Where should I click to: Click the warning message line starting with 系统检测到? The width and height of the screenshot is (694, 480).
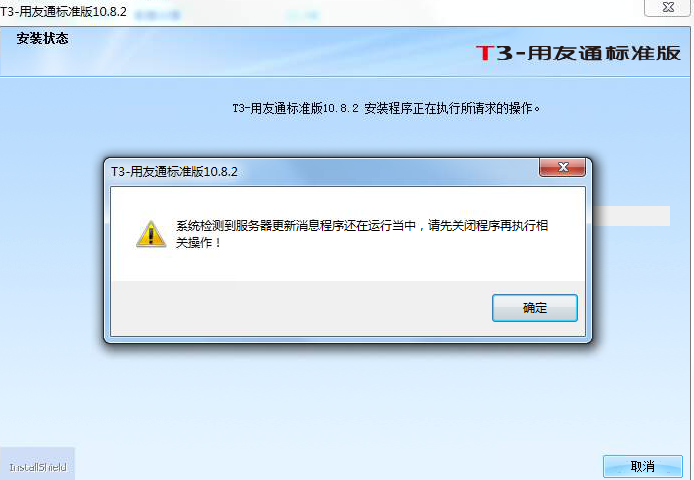coord(362,226)
